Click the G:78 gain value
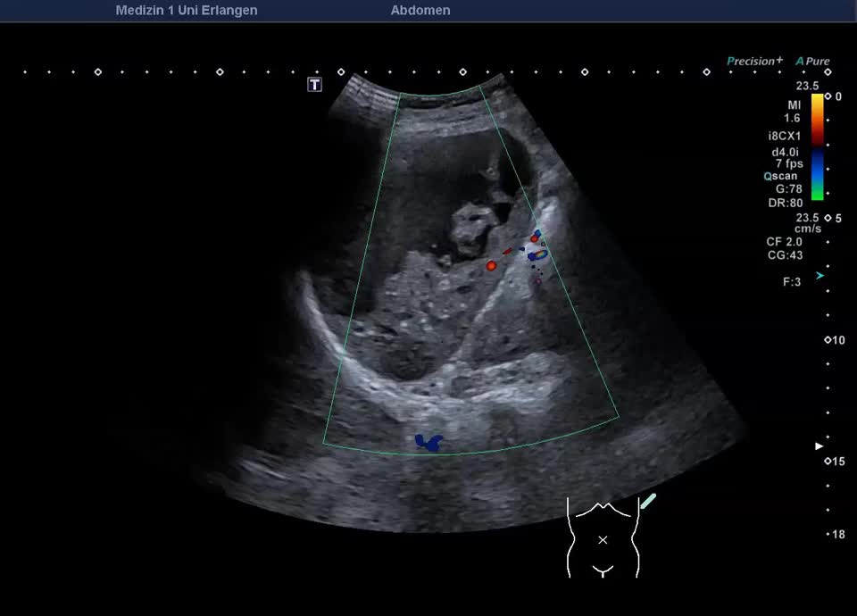Screen dimensions: 857x616 [x=788, y=188]
